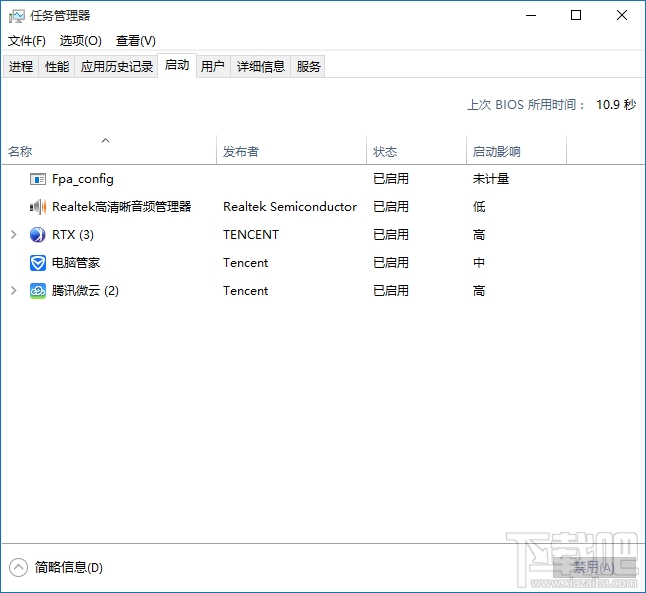Click 已启用 status in Fpa_config row
The image size is (646, 593).
(391, 179)
